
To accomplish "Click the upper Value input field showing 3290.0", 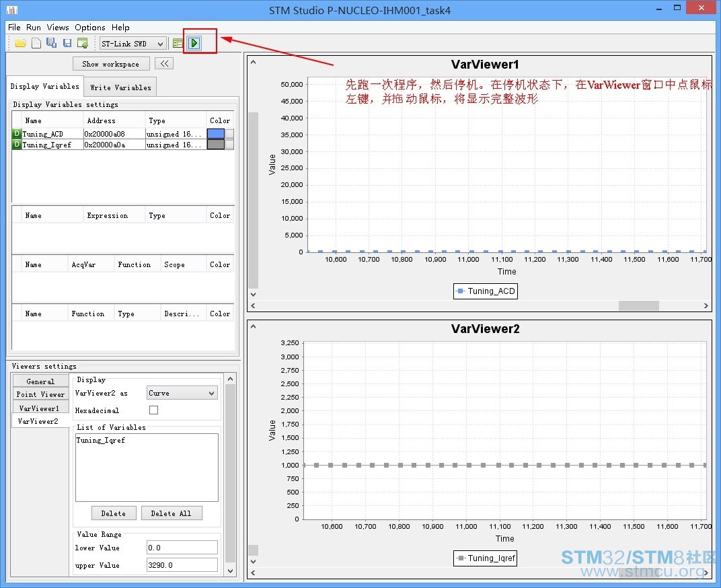I will [x=182, y=565].
